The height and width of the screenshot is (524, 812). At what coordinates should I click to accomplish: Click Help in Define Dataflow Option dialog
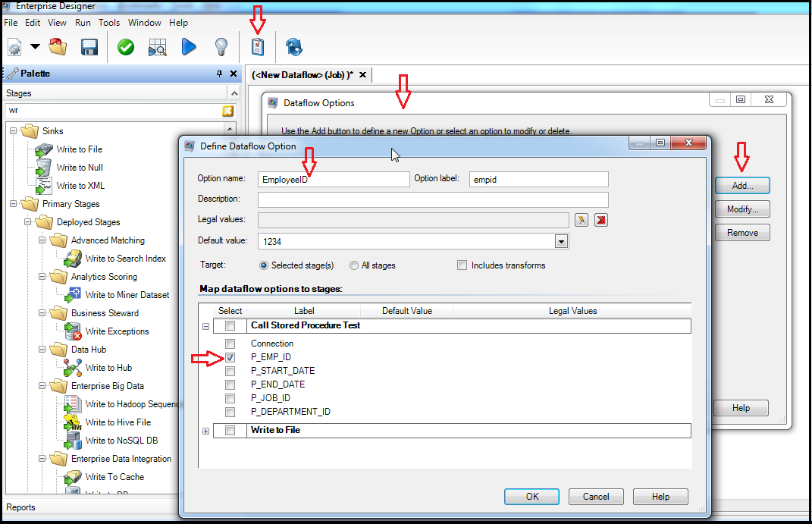pyautogui.click(x=661, y=497)
